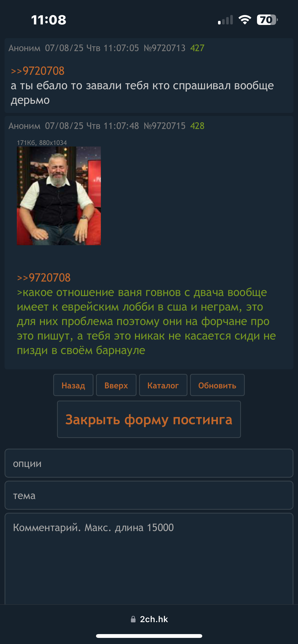Tap the battery level indicator
Screen dimensions: 298x644
point(267,20)
